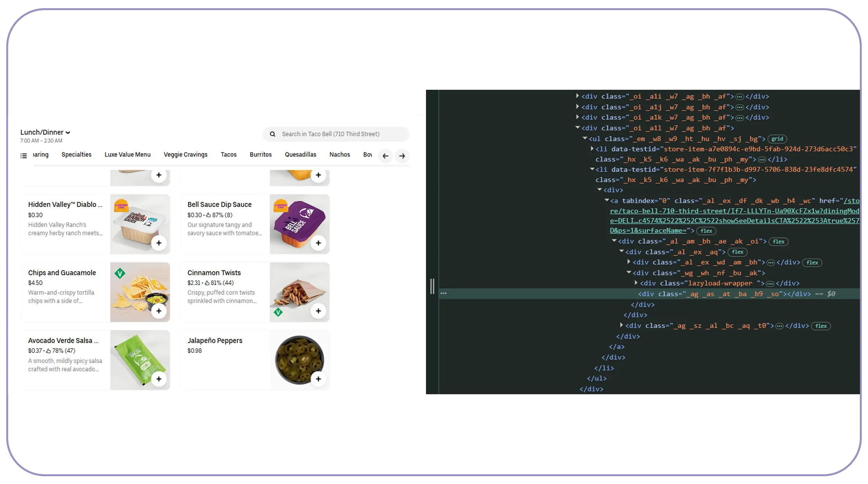Image resolution: width=868 pixels, height=484 pixels.
Task: Click the search field for Taco Bell
Action: (336, 134)
